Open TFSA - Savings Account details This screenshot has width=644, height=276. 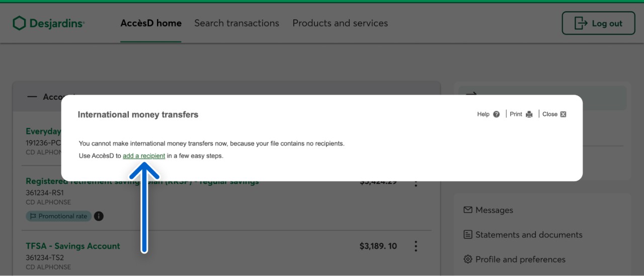coord(73,246)
